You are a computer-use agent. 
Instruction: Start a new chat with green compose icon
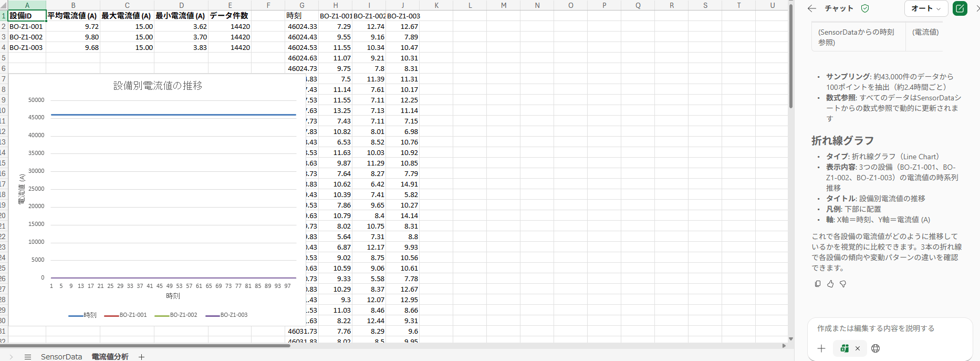[x=960, y=8]
